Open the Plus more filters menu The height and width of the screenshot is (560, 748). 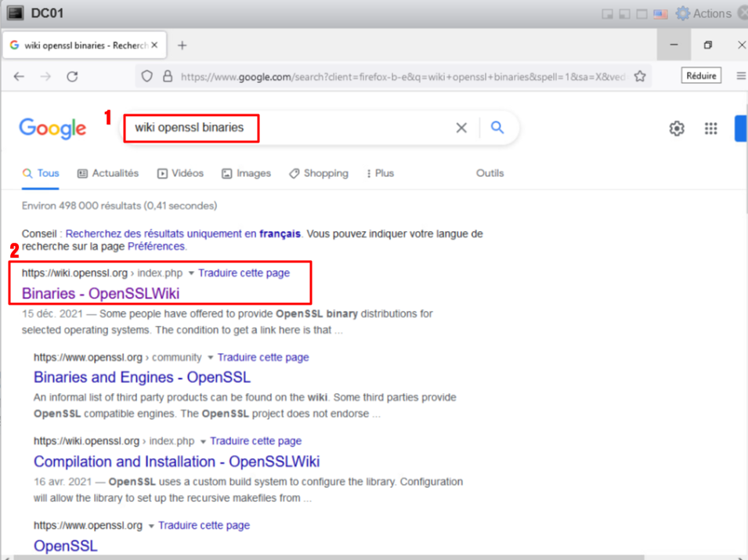[380, 173]
